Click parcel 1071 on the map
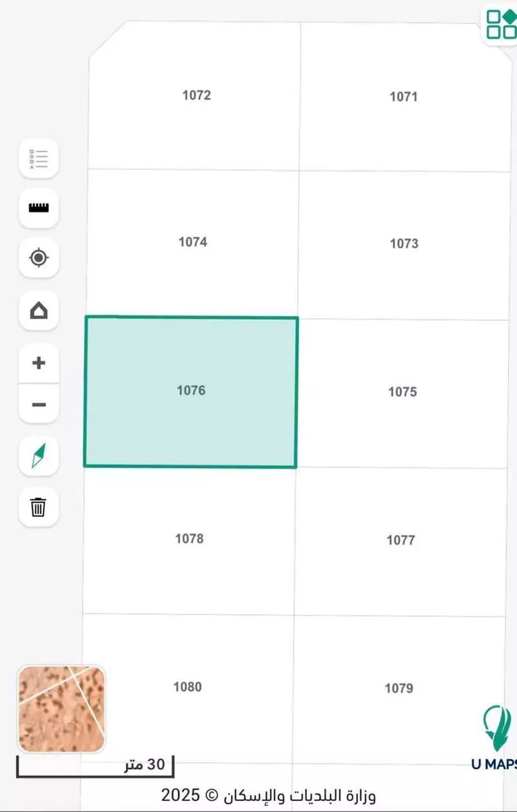 click(403, 97)
